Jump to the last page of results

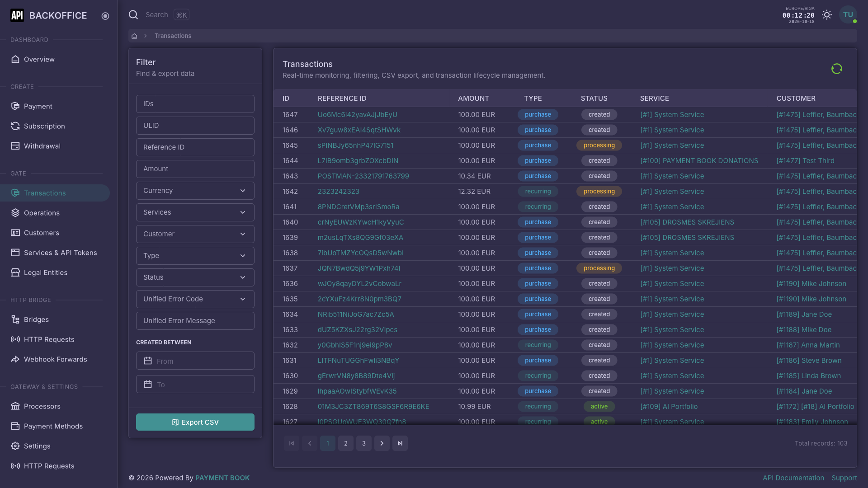click(x=400, y=443)
